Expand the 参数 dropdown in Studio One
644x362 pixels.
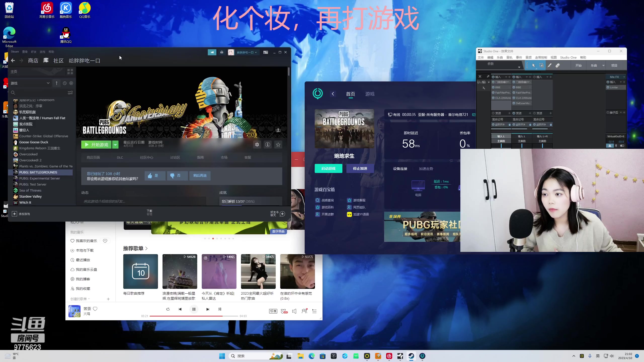(x=519, y=67)
